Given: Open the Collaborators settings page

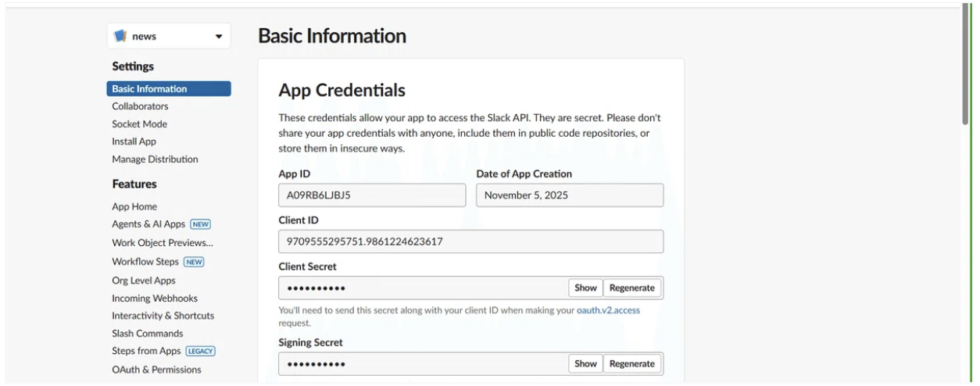Looking at the screenshot, I should 140,106.
